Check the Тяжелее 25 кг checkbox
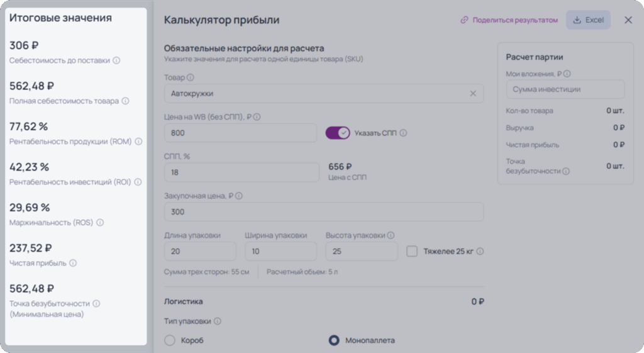The width and height of the screenshot is (644, 353). pyautogui.click(x=412, y=251)
